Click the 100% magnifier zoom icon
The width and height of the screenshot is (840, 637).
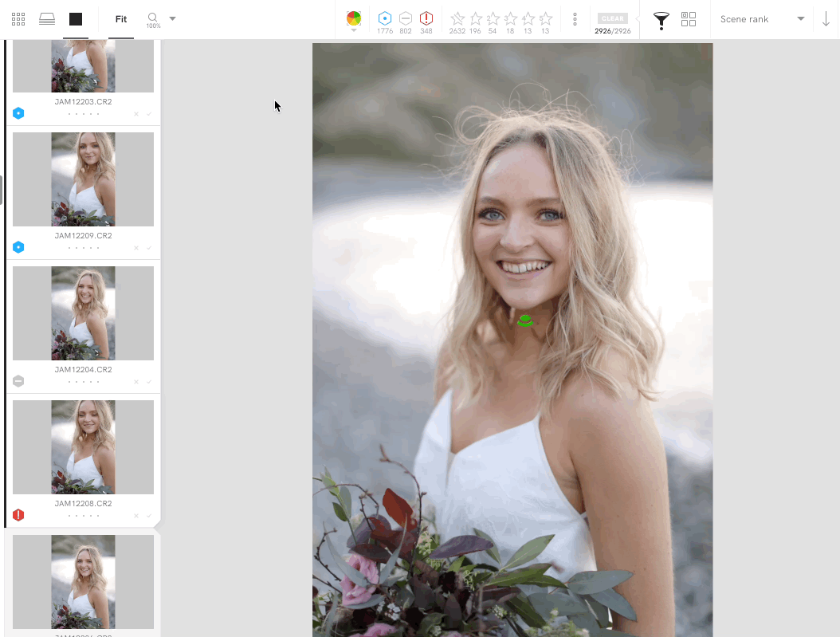(x=153, y=20)
